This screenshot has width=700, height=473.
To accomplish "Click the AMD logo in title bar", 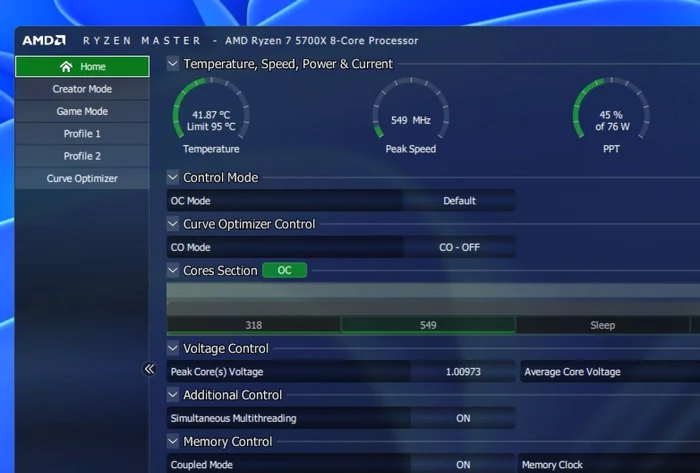I will (44, 41).
